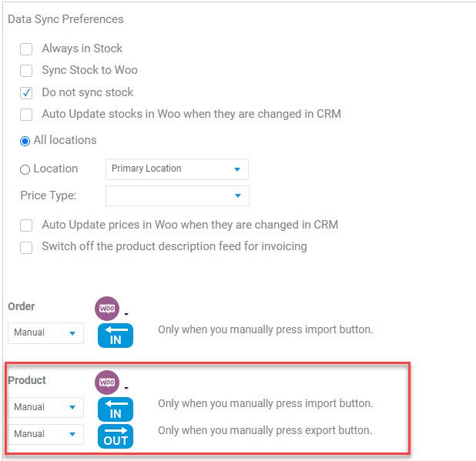Tick Auto Update prices in Woo checkbox
Image resolution: width=476 pixels, height=461 pixels.
coord(26,225)
